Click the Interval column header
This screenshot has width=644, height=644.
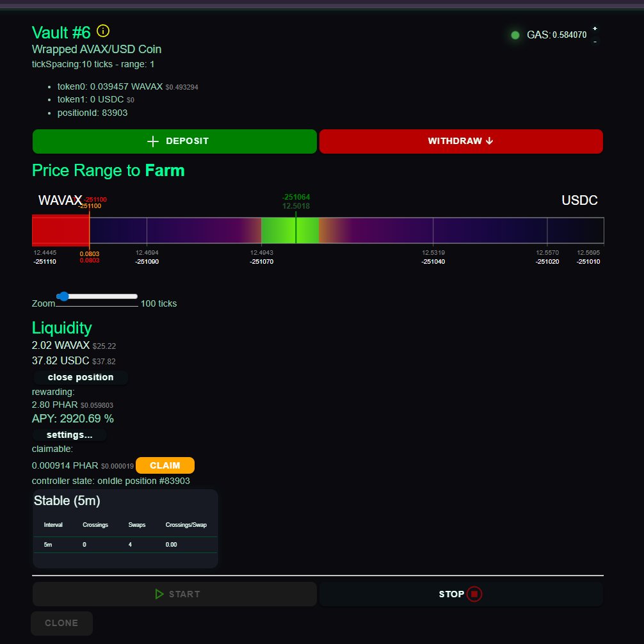coord(53,525)
